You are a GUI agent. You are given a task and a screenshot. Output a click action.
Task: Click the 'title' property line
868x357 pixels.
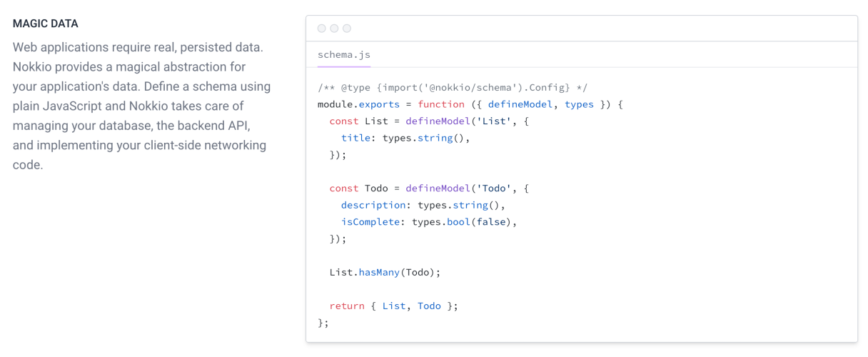pyautogui.click(x=405, y=138)
